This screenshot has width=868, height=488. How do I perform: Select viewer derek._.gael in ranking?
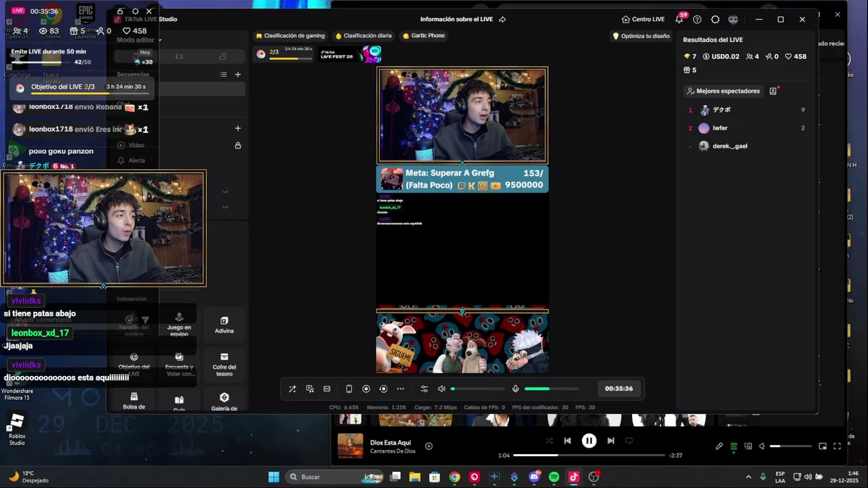click(746, 146)
